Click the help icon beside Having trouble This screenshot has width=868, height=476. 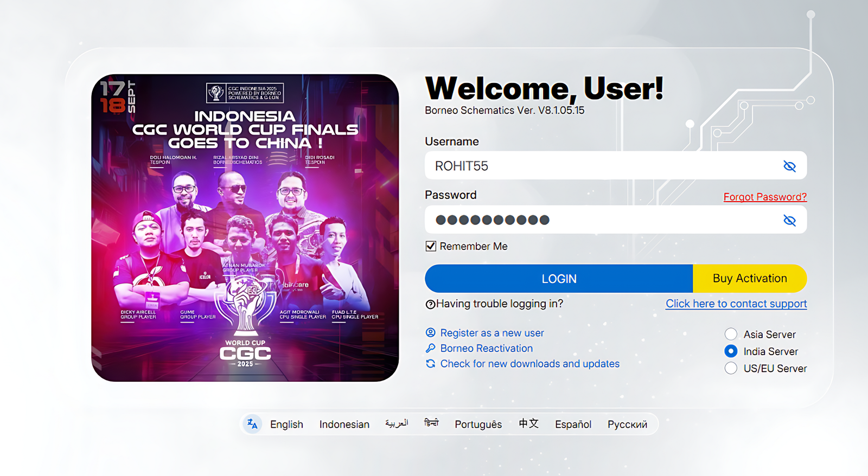click(x=430, y=304)
